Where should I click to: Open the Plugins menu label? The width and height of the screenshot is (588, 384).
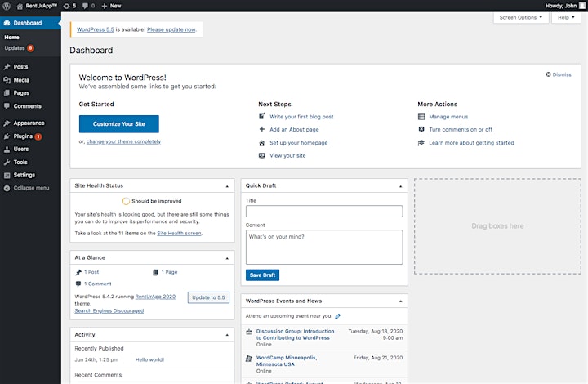[23, 136]
